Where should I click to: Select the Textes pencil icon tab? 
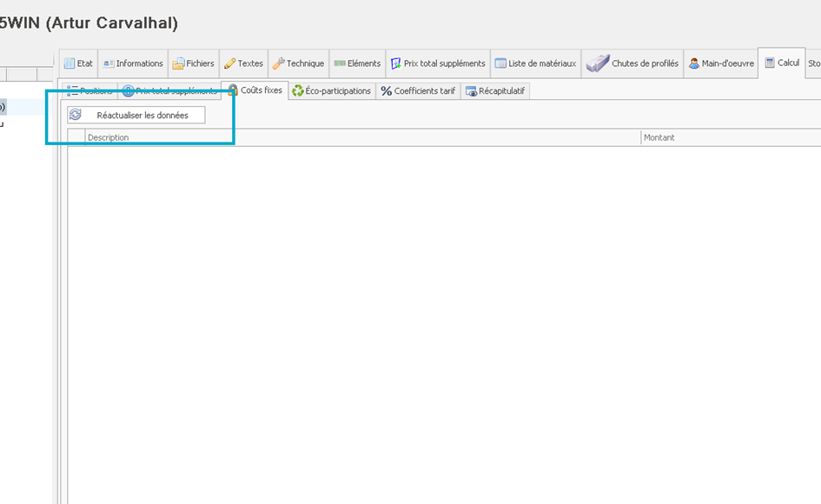point(243,63)
